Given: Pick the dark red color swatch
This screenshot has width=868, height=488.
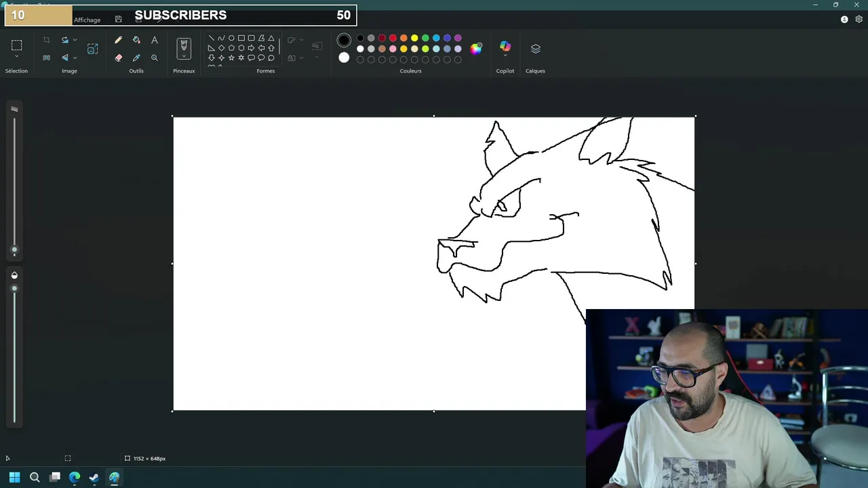Looking at the screenshot, I should 382,38.
